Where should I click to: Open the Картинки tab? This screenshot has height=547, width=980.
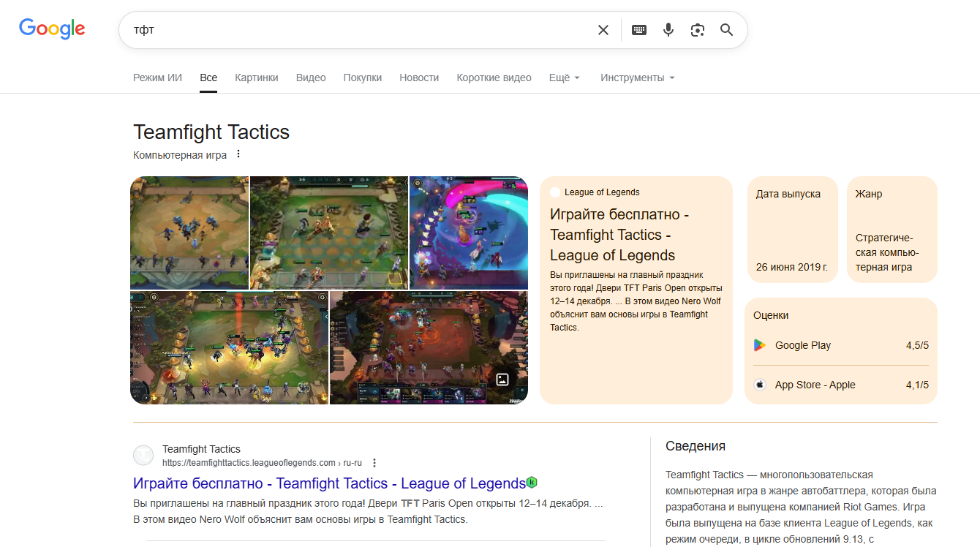pos(257,78)
